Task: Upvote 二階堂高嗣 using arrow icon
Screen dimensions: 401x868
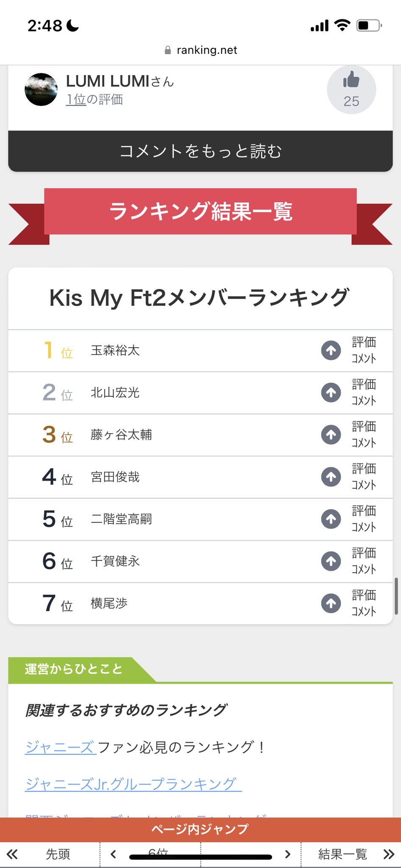Action: 331,519
